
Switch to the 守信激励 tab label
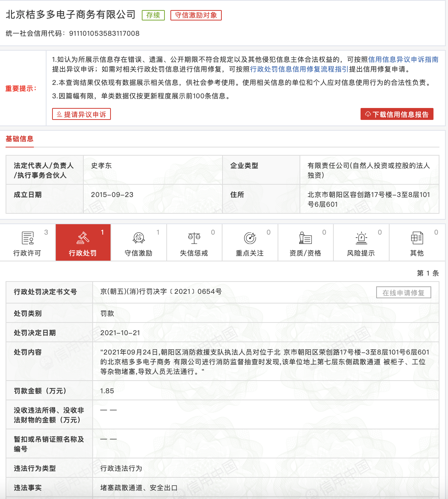pos(138,253)
